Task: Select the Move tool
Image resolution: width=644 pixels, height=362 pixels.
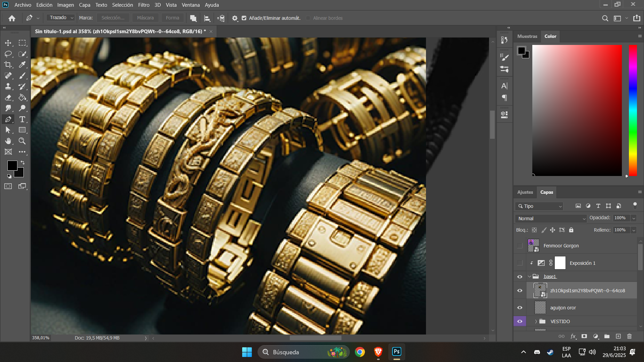Action: point(8,43)
